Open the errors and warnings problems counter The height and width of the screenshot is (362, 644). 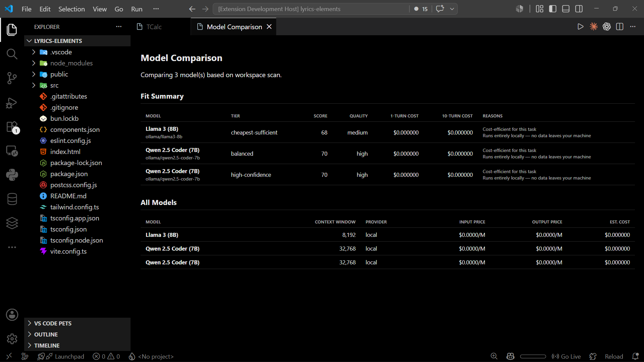[106, 356]
